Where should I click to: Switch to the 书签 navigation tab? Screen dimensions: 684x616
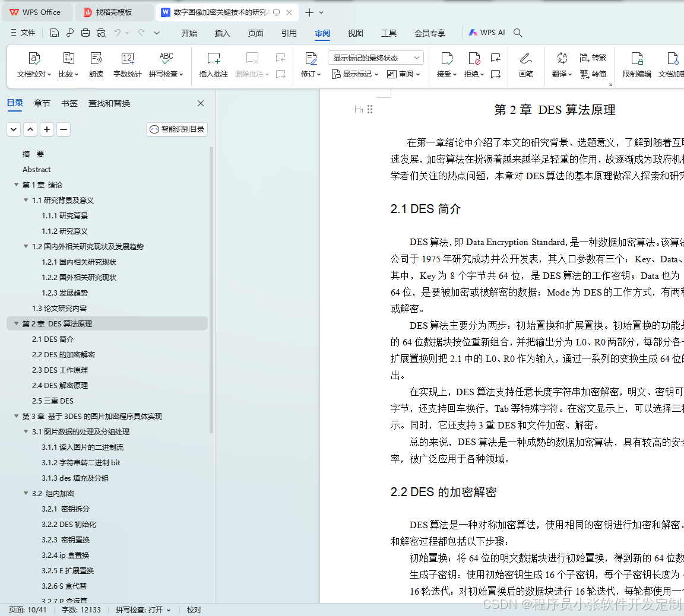tap(69, 103)
